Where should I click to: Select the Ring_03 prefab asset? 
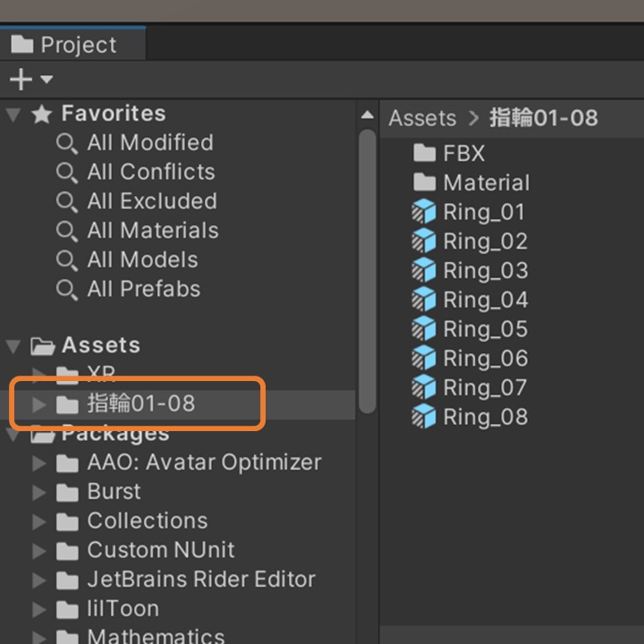coord(485,271)
